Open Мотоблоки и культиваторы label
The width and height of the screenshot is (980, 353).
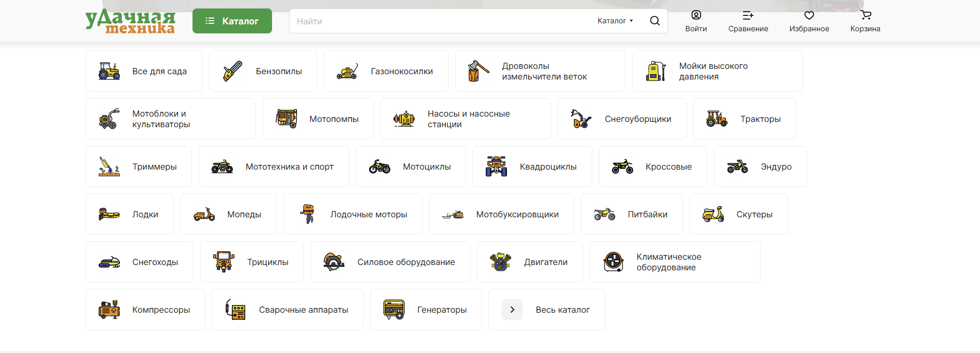161,119
